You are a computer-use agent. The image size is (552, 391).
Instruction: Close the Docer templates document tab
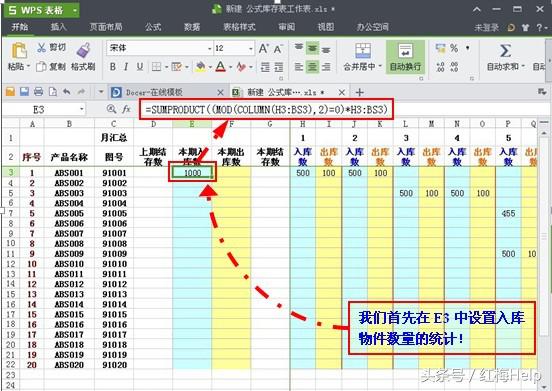click(x=220, y=93)
